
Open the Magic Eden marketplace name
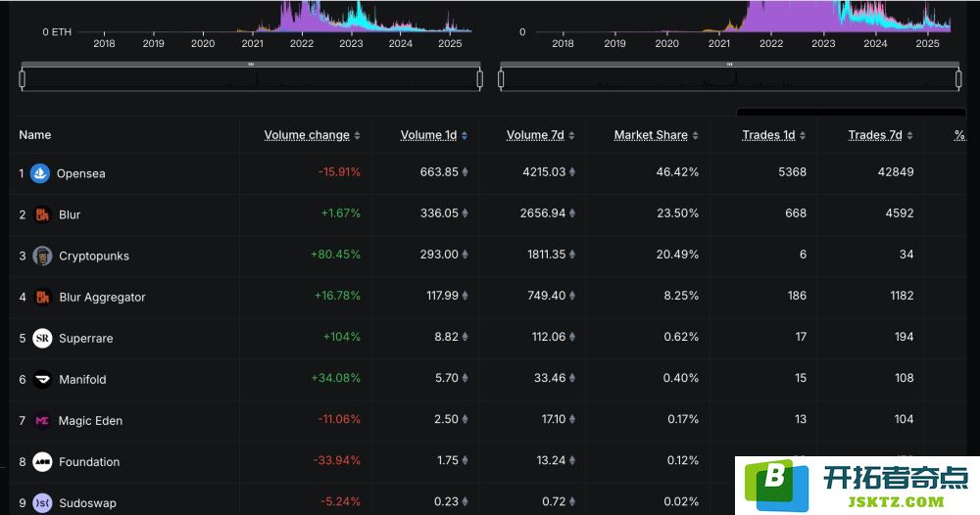pyautogui.click(x=90, y=421)
